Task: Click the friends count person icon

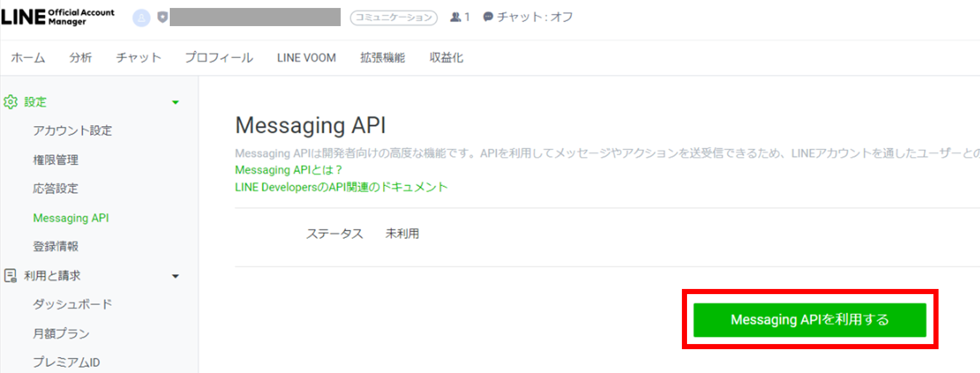Action: (455, 17)
